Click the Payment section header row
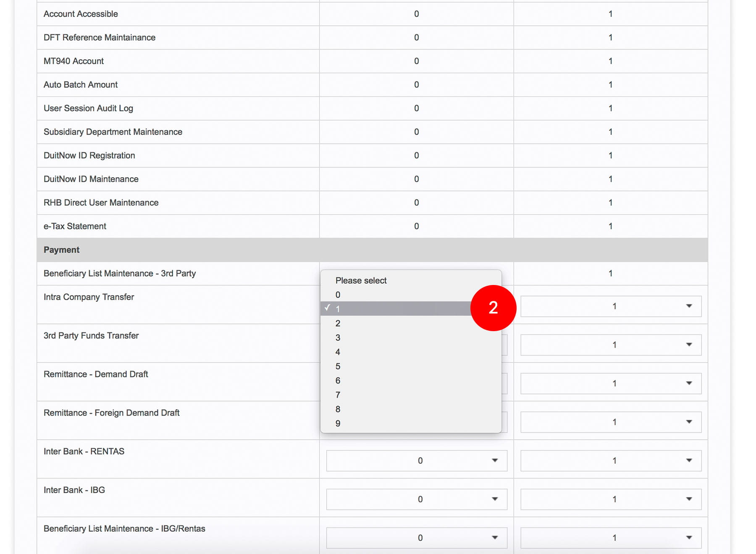This screenshot has height=554, width=756. click(x=372, y=250)
